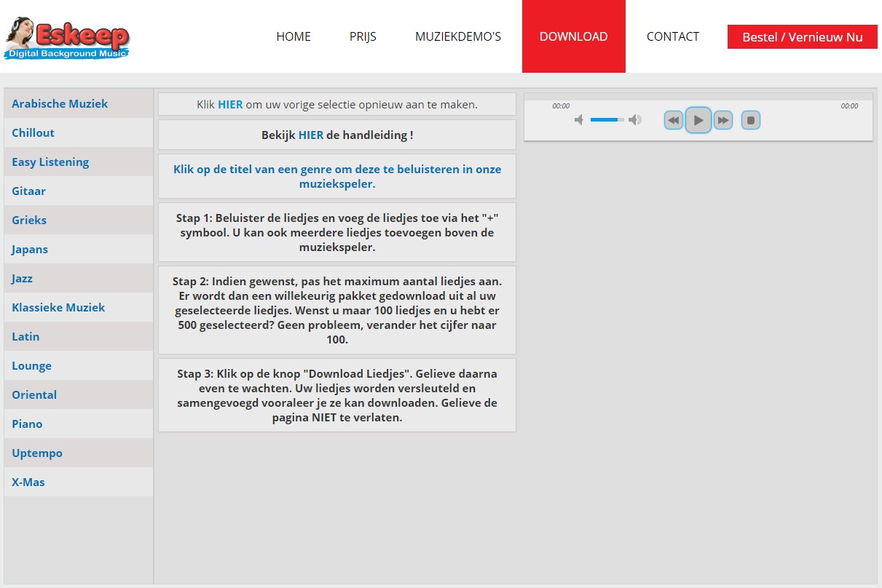The width and height of the screenshot is (882, 588).
Task: Click the total time 00:00 on right
Action: (849, 106)
